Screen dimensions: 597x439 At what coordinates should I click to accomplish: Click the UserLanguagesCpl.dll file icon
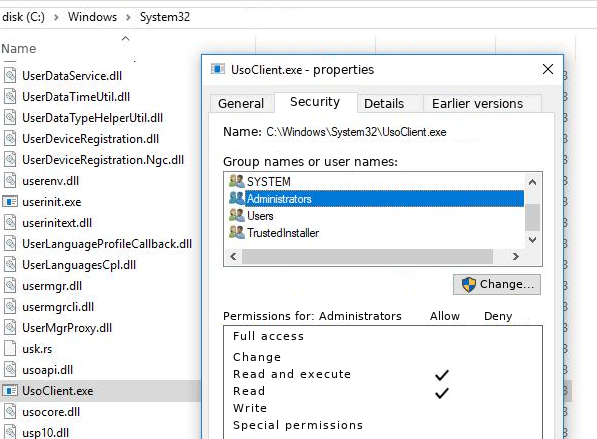tap(10, 265)
